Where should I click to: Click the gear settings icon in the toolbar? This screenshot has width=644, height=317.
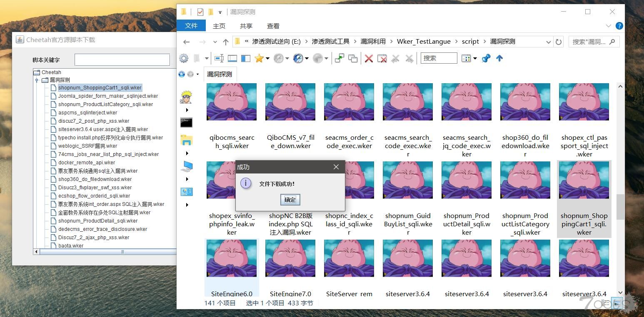184,59
